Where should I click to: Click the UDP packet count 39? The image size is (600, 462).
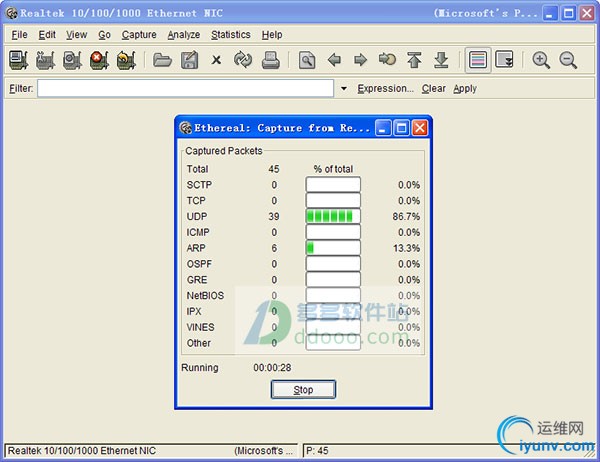pos(274,217)
